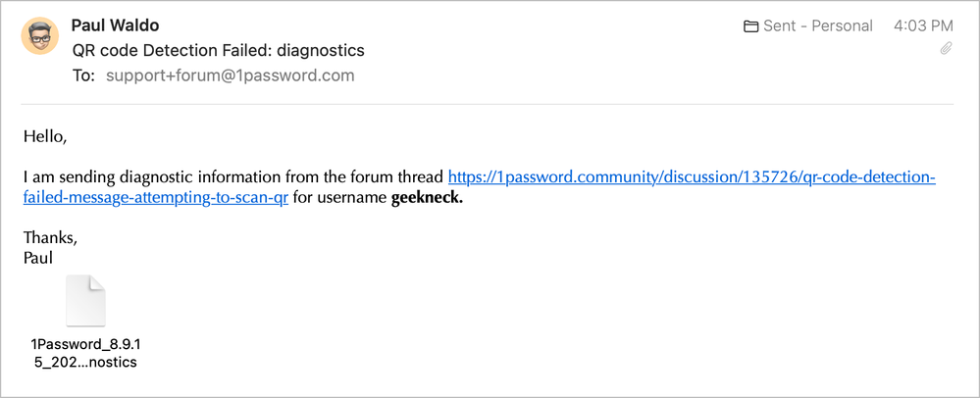Click the failed-message-attempting-to-scan-qr link portion
The height and width of the screenshot is (398, 980).
point(156,197)
